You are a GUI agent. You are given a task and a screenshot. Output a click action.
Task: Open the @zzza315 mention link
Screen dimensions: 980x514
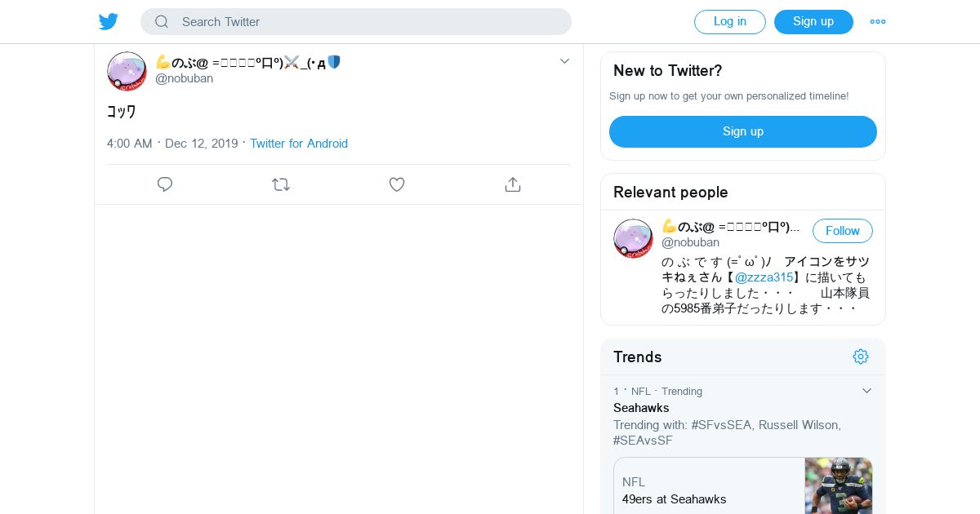coord(764,277)
